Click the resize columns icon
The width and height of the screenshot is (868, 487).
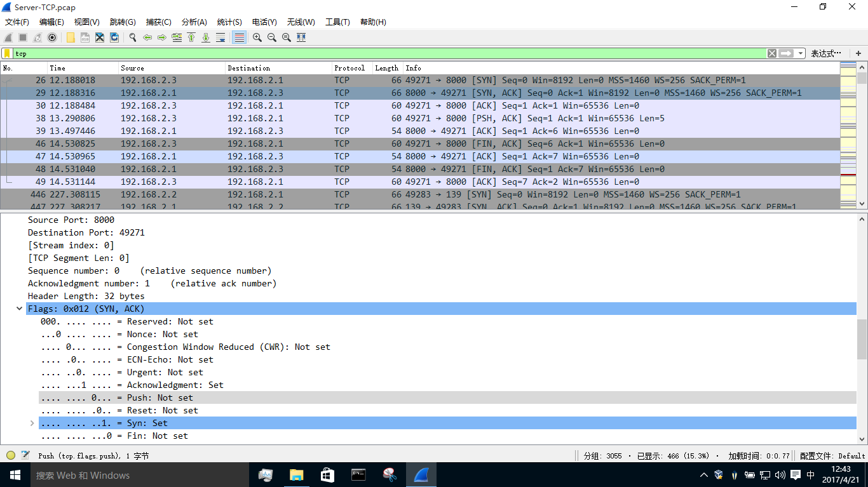[301, 37]
